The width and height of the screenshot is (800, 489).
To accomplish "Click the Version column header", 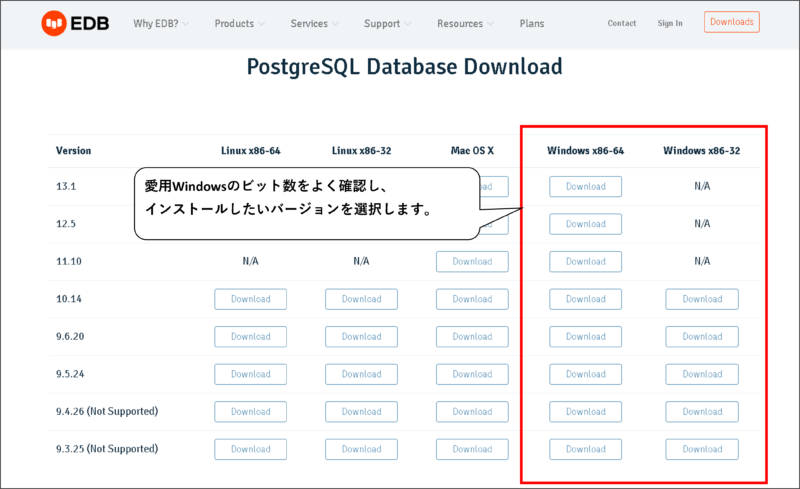I will point(73,151).
